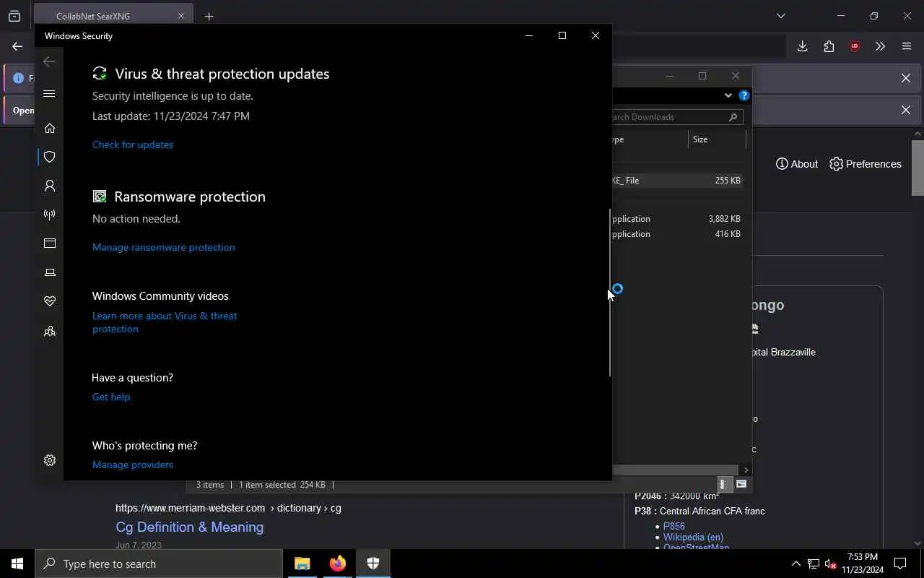Open Firefox list all tabs dropdown

click(781, 16)
